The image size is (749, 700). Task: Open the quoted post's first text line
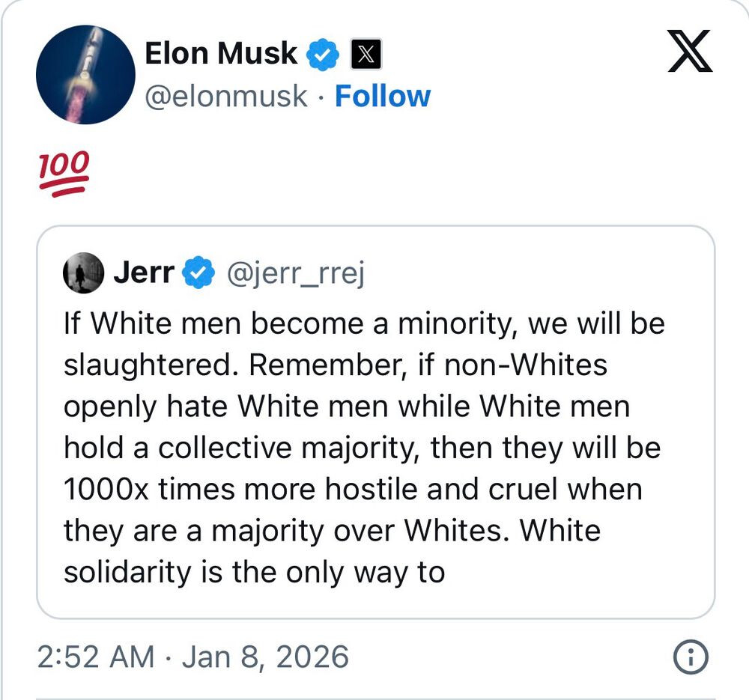364,324
